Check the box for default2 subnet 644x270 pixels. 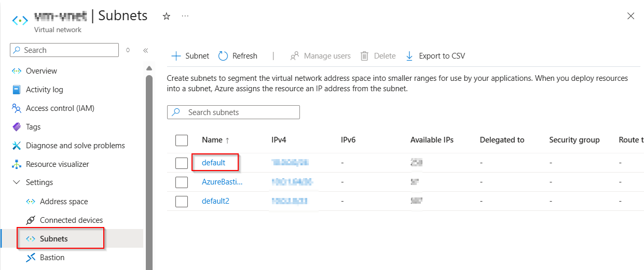[182, 201]
